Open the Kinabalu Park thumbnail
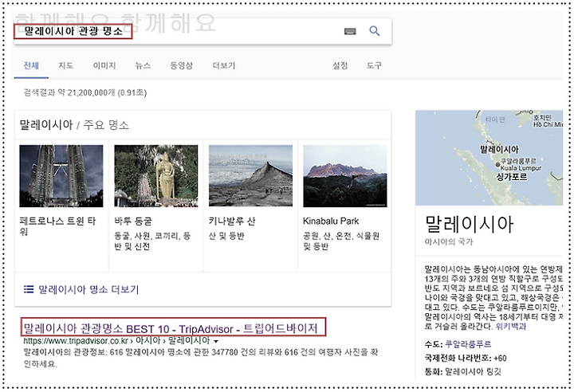 345,176
